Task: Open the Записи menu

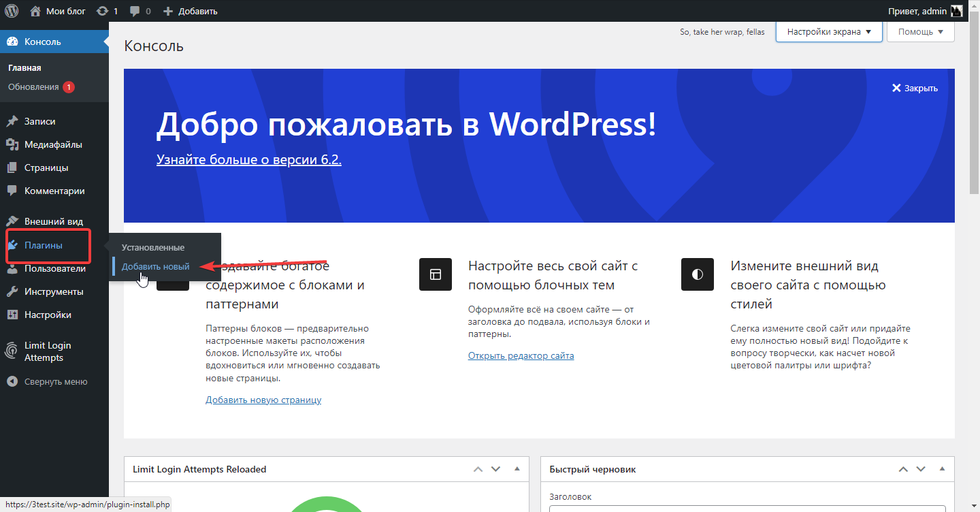Action: pyautogui.click(x=40, y=121)
